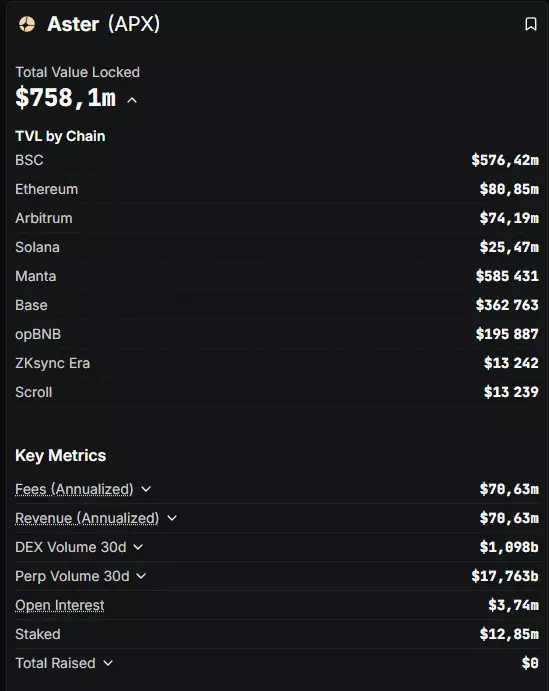Screen dimensions: 549x691
Task: Click the Manta TVL value $585 431
Action: click(507, 276)
